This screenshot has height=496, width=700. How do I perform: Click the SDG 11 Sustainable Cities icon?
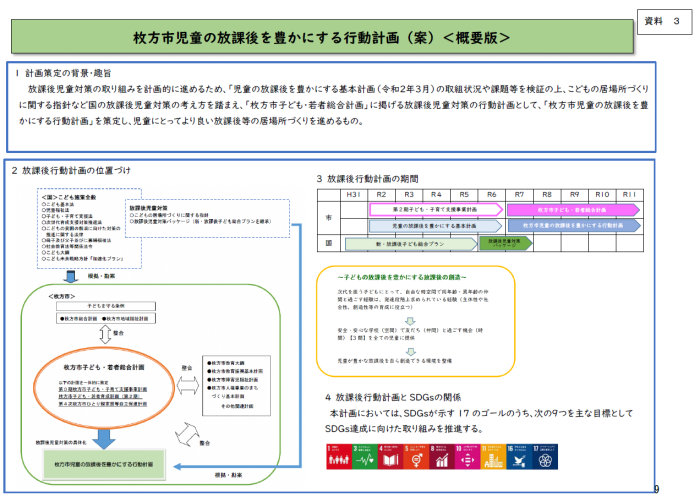pyautogui.click(x=493, y=456)
